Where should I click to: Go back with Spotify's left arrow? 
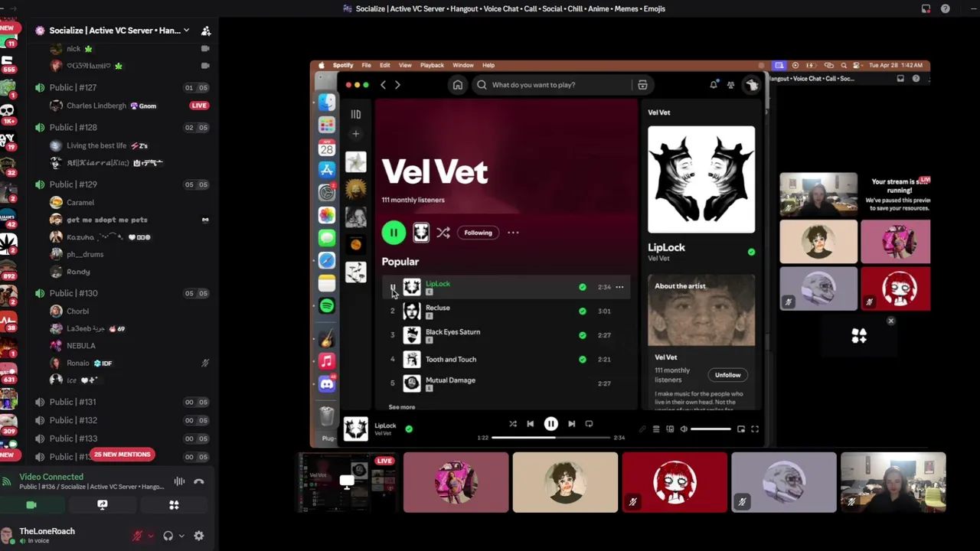pyautogui.click(x=384, y=85)
